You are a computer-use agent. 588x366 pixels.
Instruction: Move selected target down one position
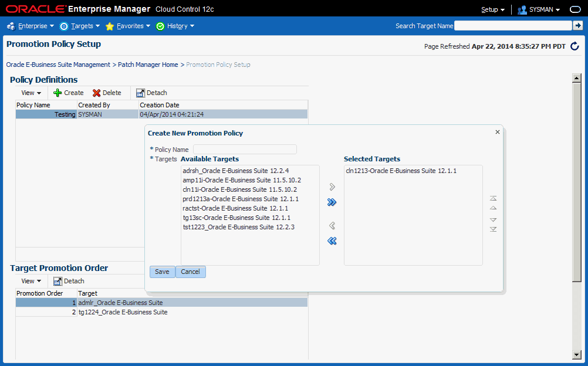click(494, 220)
